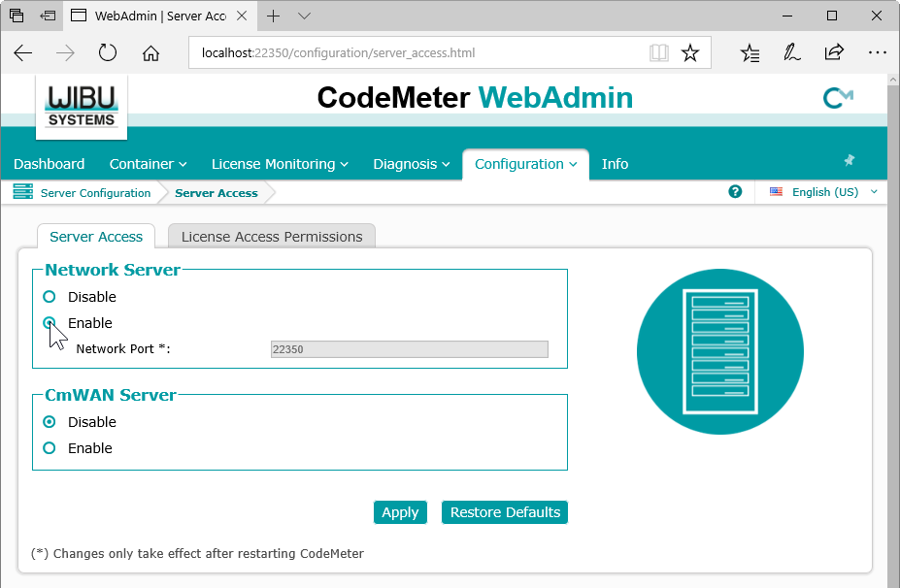
Task: Click the CodeMeter logo icon top right
Action: point(837,97)
